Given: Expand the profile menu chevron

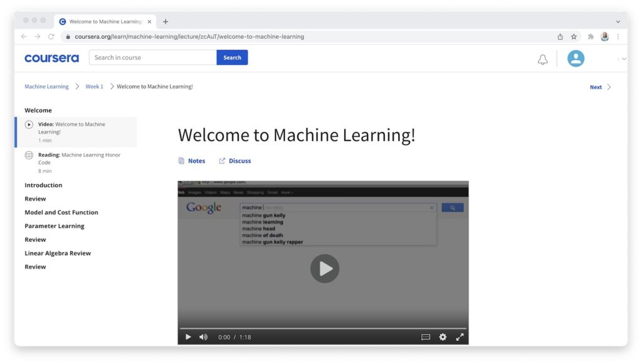Looking at the screenshot, I should point(624,59).
